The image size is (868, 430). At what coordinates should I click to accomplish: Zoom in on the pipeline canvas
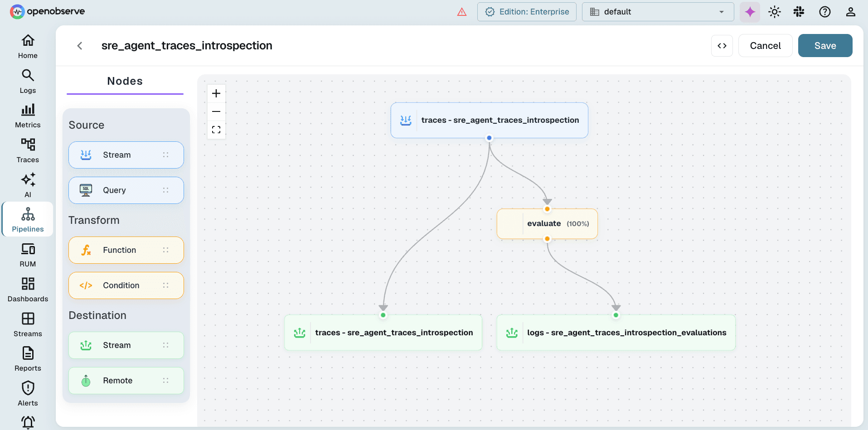coord(216,93)
